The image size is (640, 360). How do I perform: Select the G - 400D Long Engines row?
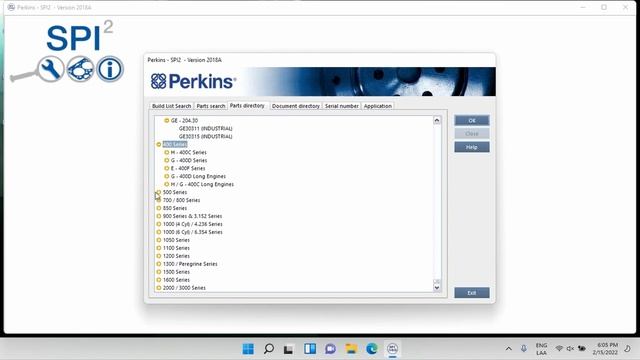pyautogui.click(x=198, y=176)
